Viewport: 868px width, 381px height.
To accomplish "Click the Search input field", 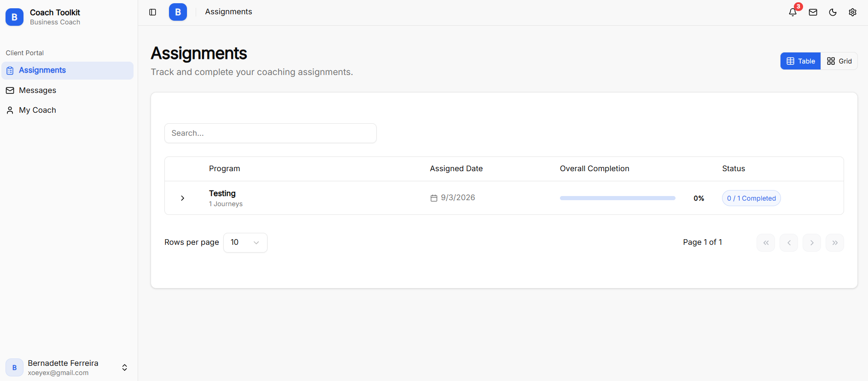I will [x=270, y=133].
